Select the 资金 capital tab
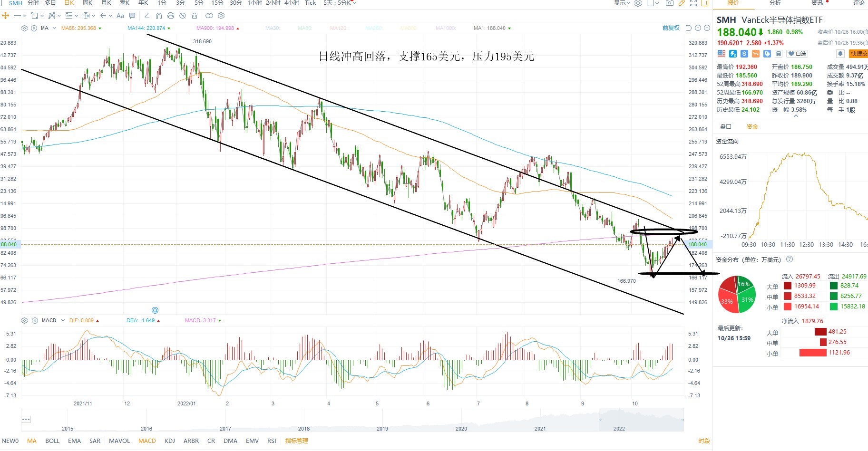This screenshot has height=451, width=868. click(x=752, y=127)
